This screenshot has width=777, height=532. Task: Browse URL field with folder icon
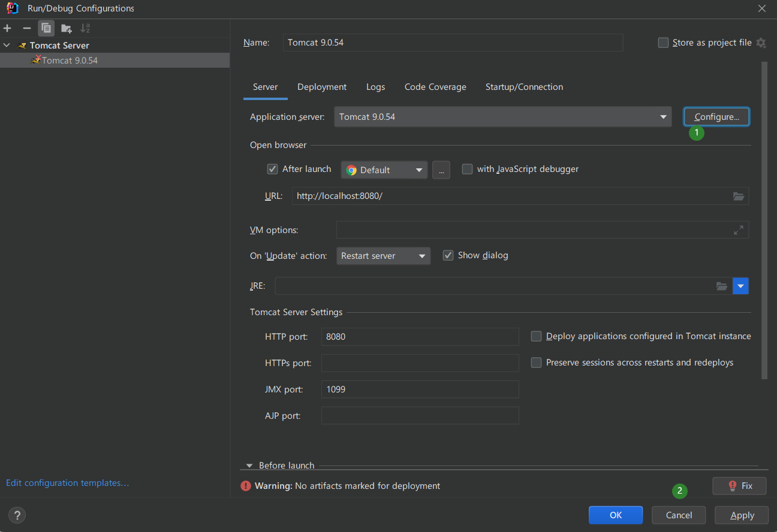(x=739, y=196)
